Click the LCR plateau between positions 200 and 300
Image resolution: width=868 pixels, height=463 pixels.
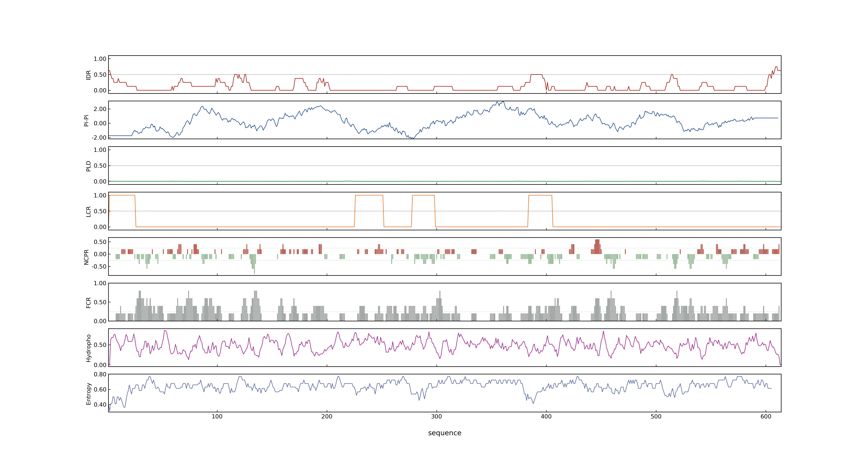click(369, 195)
